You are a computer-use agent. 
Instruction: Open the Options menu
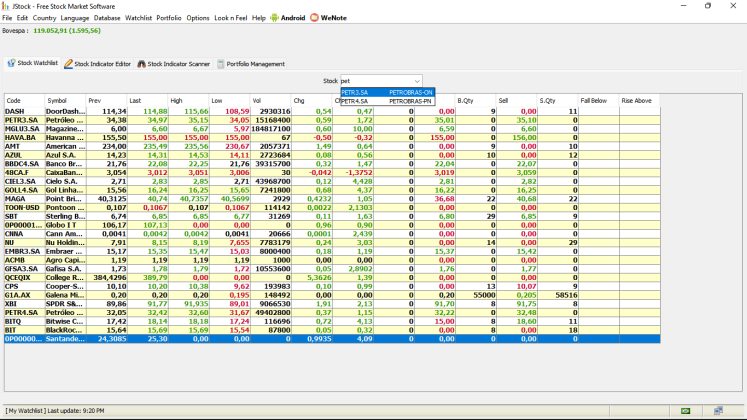198,18
